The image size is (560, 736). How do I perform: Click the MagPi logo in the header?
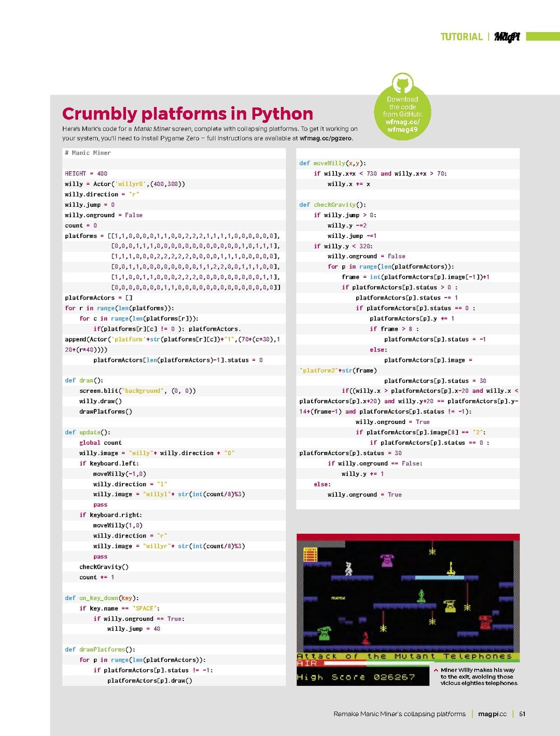[507, 37]
